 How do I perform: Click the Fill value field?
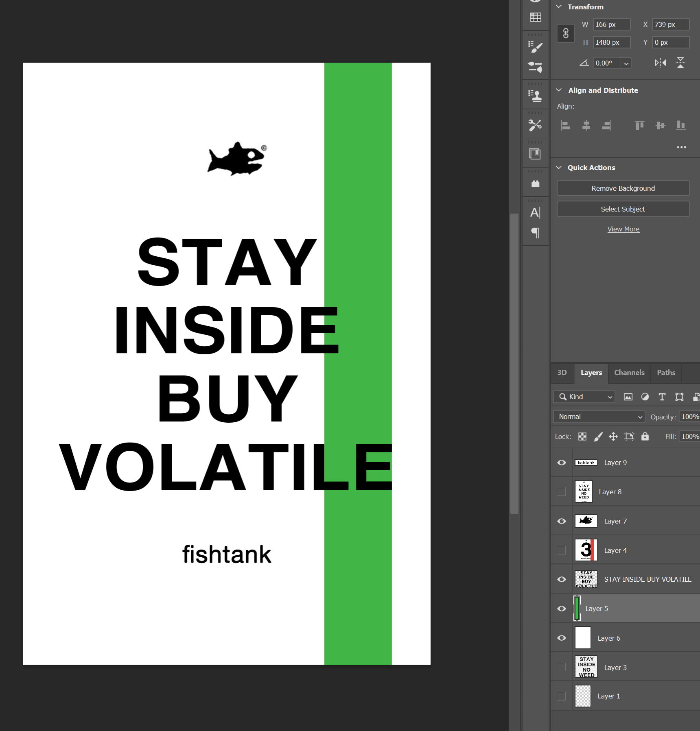690,436
